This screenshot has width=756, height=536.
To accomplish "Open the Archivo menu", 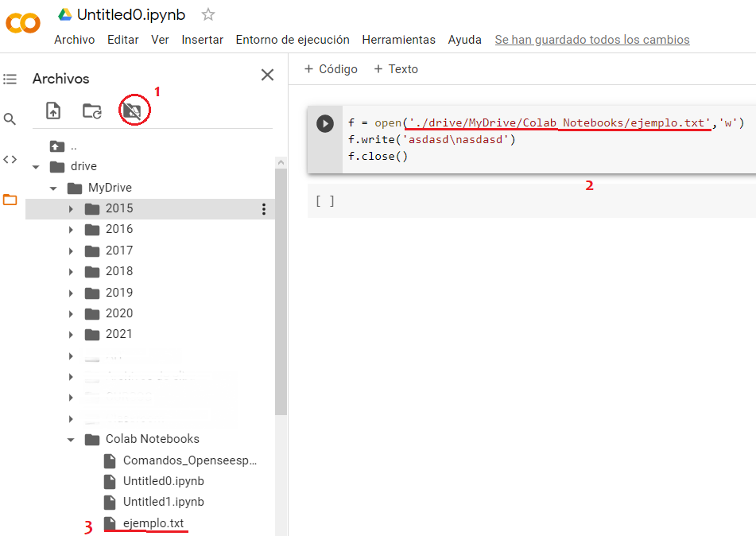I will pos(74,39).
